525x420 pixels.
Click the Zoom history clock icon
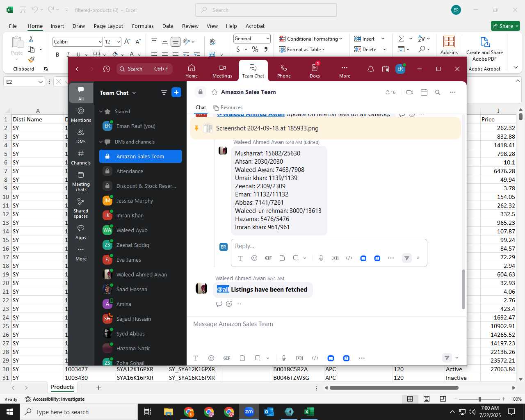(x=107, y=69)
